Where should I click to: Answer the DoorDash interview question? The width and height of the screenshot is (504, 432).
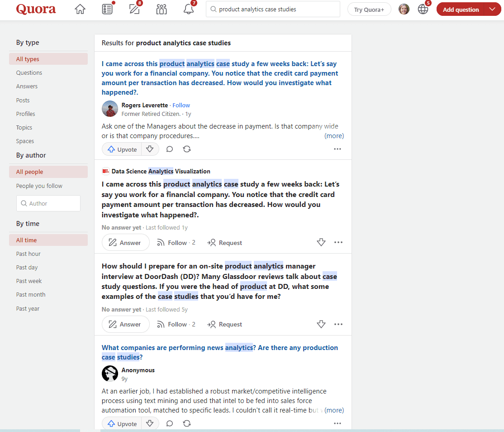[x=126, y=324]
